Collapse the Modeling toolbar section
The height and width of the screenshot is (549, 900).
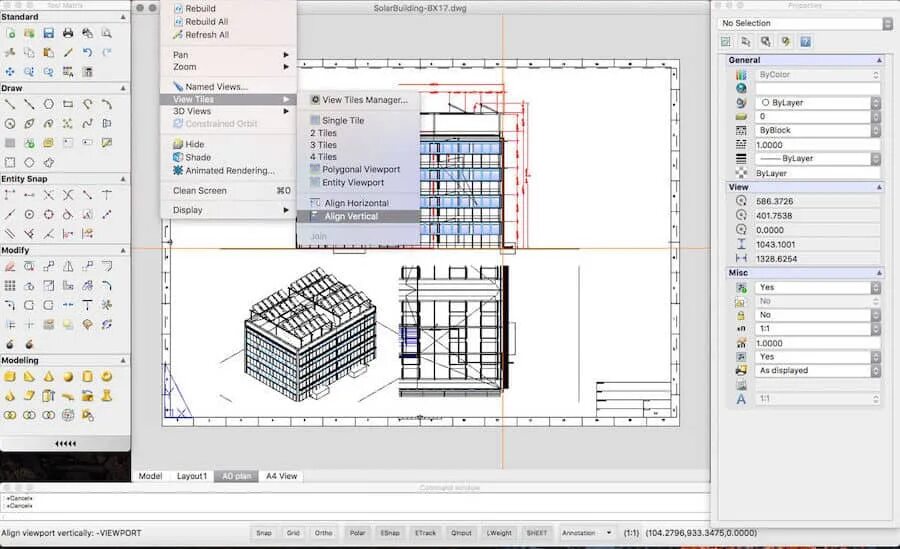pos(123,361)
